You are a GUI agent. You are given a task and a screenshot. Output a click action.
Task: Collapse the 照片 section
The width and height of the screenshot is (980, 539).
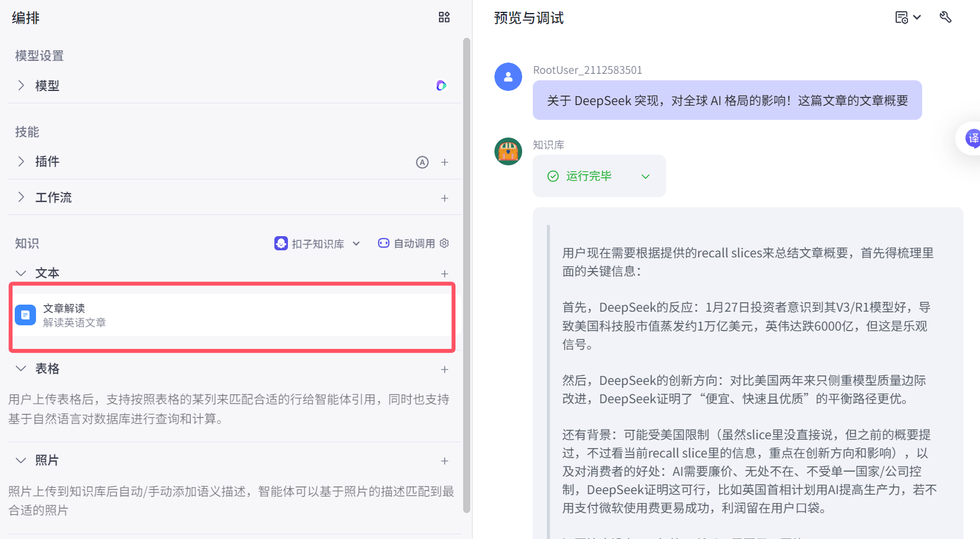click(21, 460)
